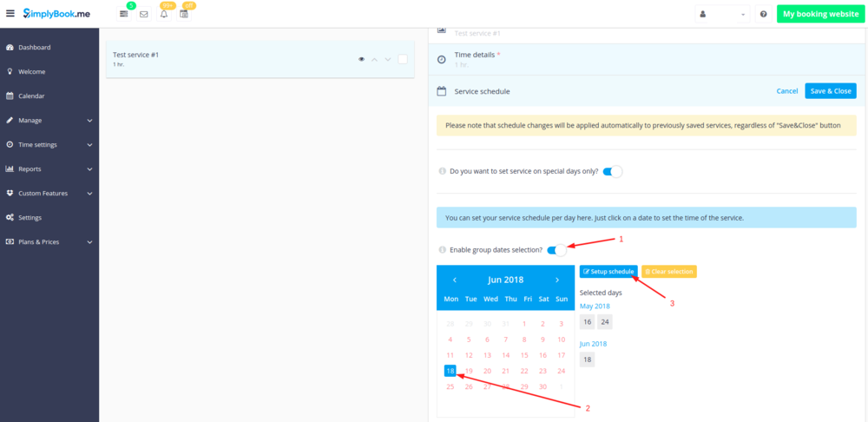Open the help question mark icon

pyautogui.click(x=763, y=15)
